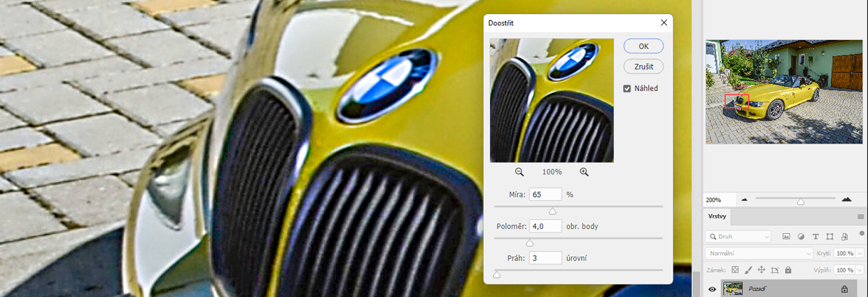Lock transparent pixels icon
868x297 pixels.
[x=735, y=270]
